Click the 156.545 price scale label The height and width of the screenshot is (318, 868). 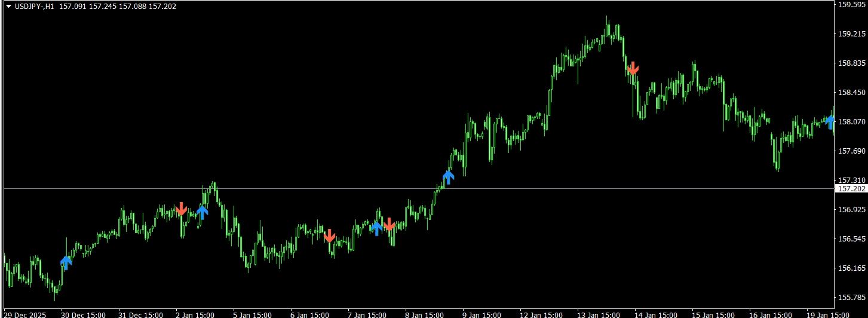852,239
